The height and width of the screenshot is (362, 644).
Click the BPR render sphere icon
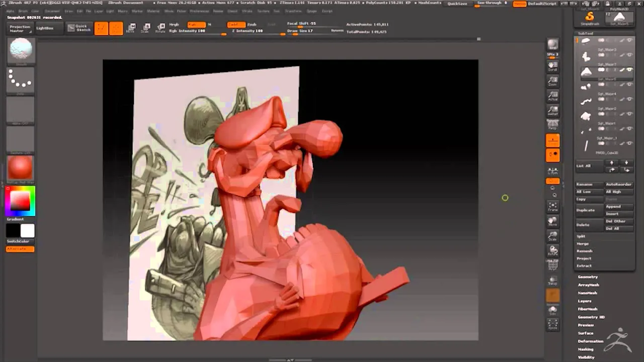pos(552,44)
